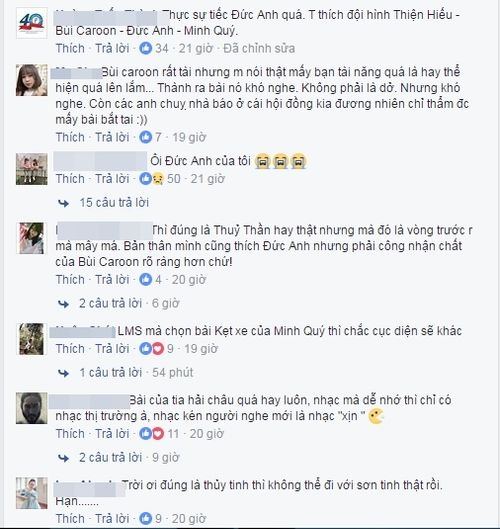Open the like and heart reactions beside 11
Viewport: 500px width, 529px height.
151,434
